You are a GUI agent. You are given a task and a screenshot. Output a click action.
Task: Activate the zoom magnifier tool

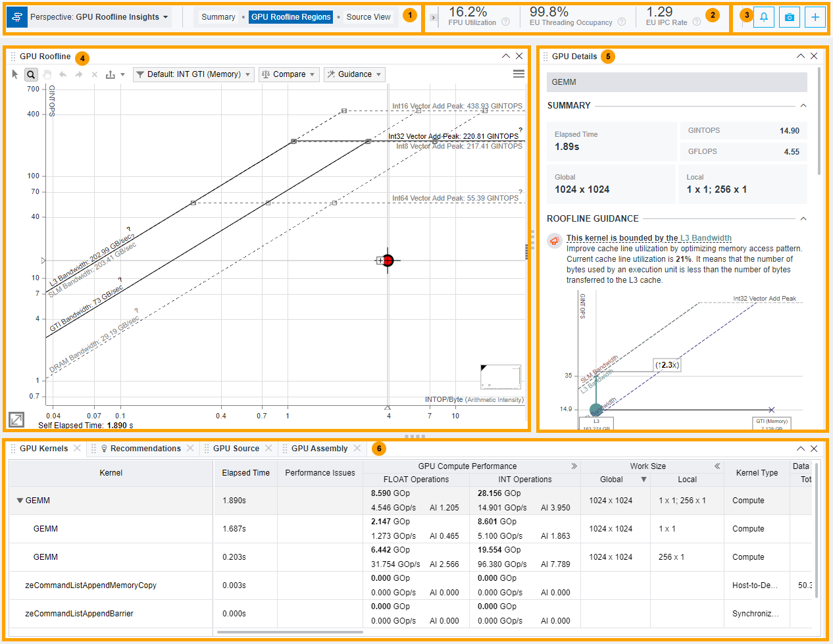click(31, 74)
